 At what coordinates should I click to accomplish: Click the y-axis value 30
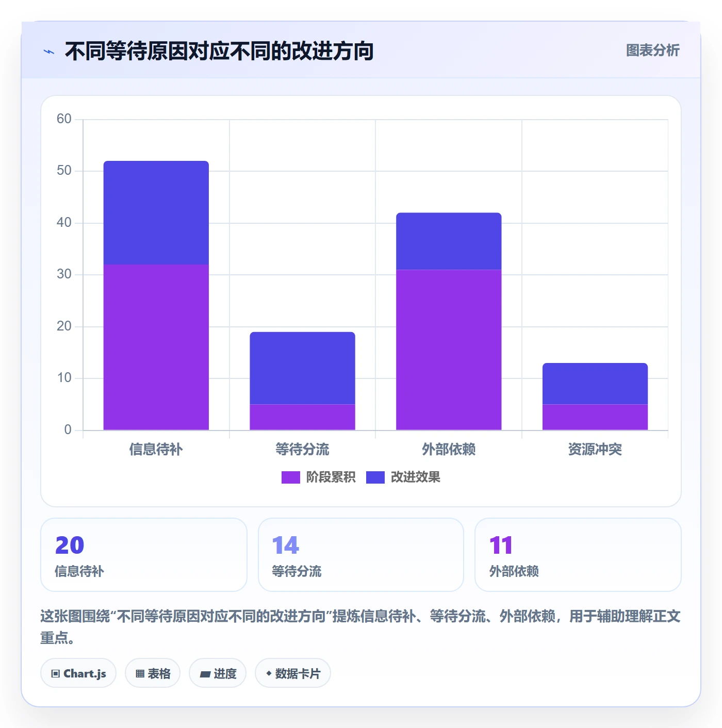coord(64,274)
